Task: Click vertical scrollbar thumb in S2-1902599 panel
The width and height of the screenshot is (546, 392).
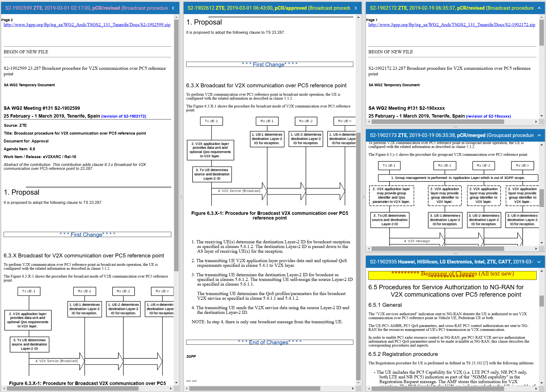Action: [177, 145]
